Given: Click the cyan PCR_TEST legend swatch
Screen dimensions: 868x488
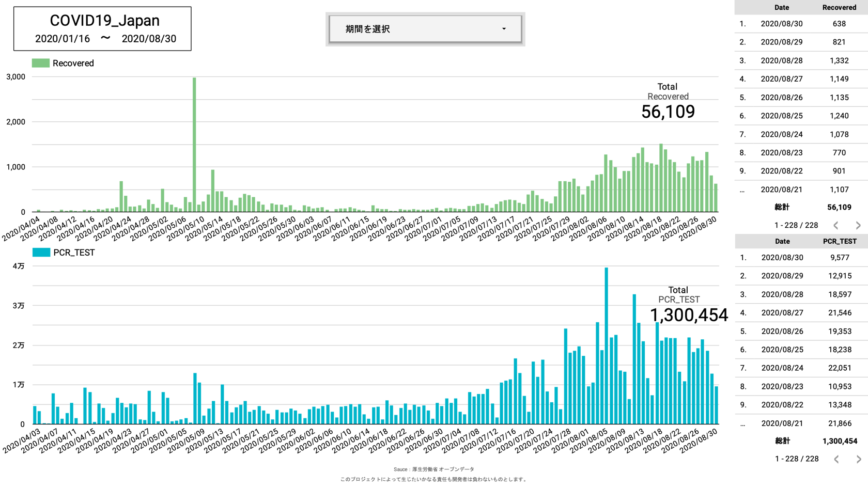Looking at the screenshot, I should click(x=41, y=253).
